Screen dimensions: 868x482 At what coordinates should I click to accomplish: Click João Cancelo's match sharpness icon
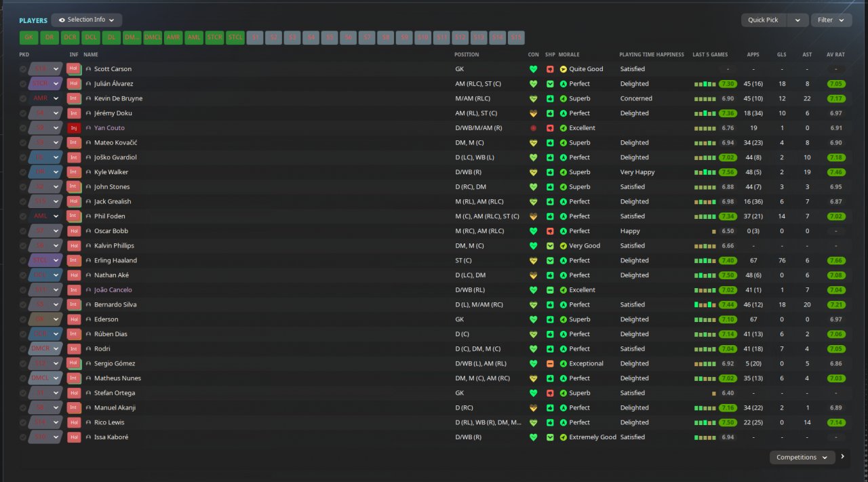point(550,290)
